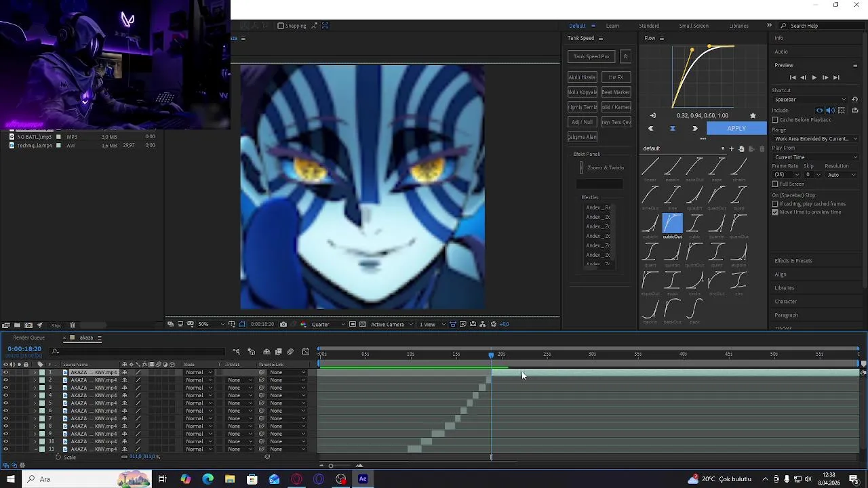This screenshot has height=488, width=868.
Task: Hide layer 1 with its eye icon
Action: click(x=5, y=372)
